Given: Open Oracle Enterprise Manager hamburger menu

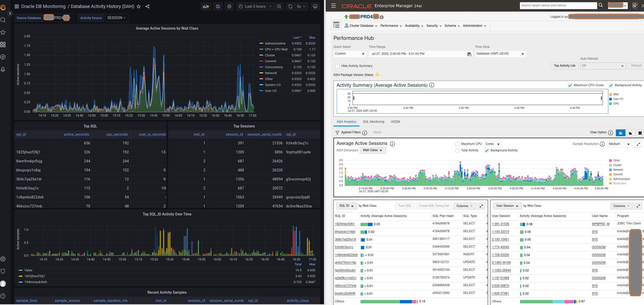Looking at the screenshot, I should (333, 6).
